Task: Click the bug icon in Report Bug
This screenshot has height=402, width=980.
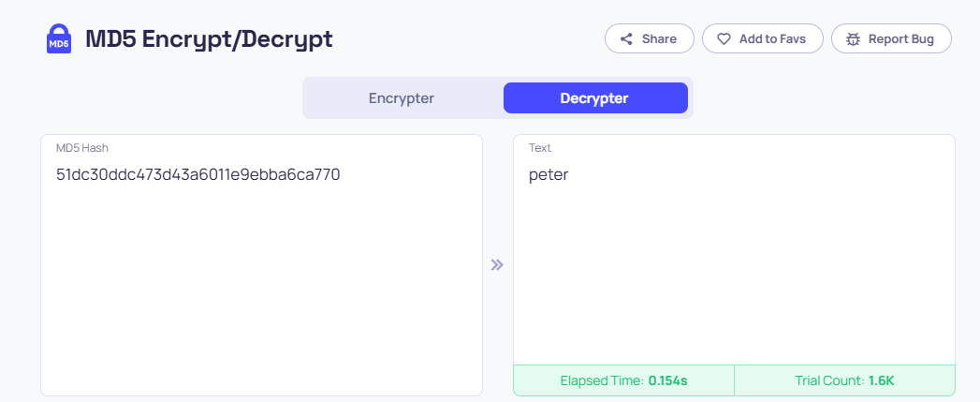Action: click(x=853, y=38)
